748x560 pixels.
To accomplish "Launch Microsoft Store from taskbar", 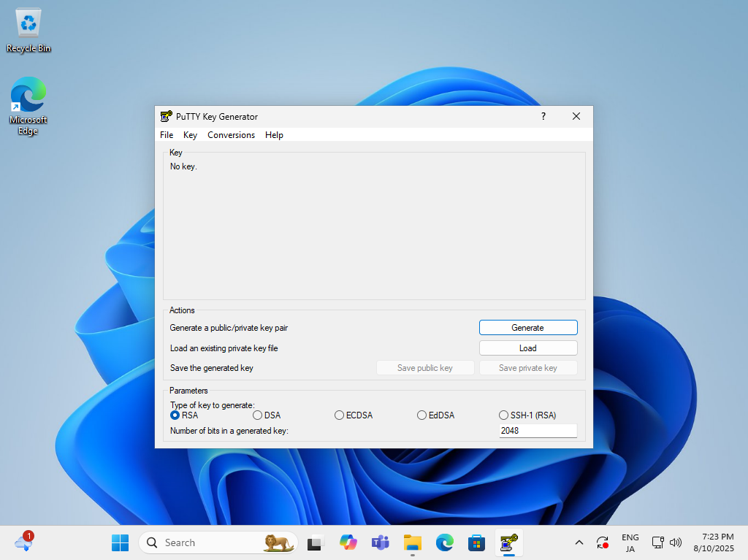I will pyautogui.click(x=476, y=542).
